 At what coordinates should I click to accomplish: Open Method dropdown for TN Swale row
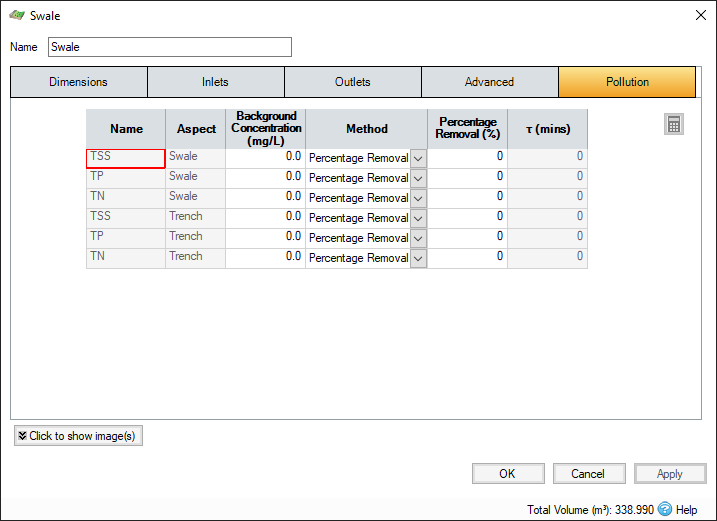[418, 199]
